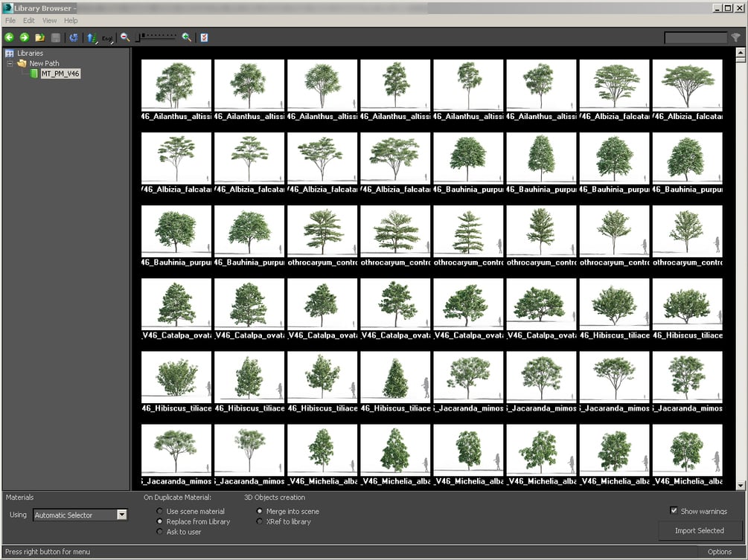Click the filter funnel icon

tap(735, 38)
